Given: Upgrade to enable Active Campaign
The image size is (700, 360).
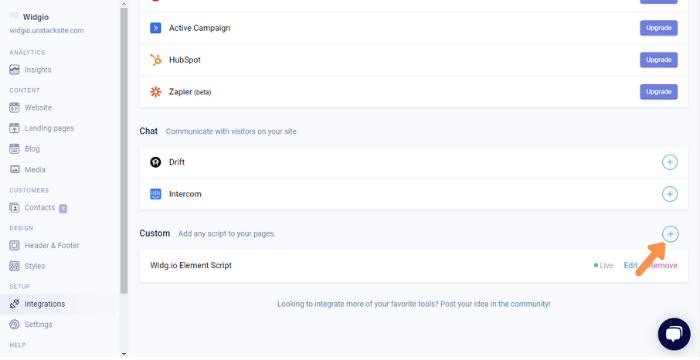Looking at the screenshot, I should pyautogui.click(x=658, y=28).
